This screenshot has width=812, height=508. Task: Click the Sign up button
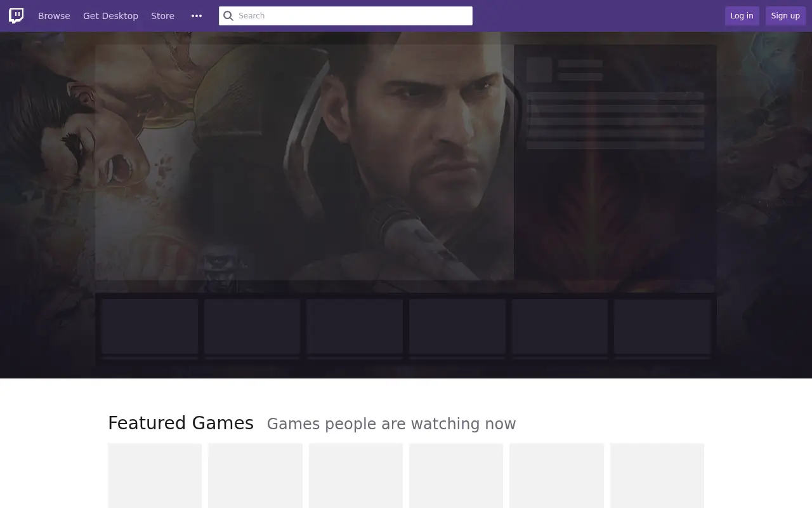pyautogui.click(x=785, y=16)
